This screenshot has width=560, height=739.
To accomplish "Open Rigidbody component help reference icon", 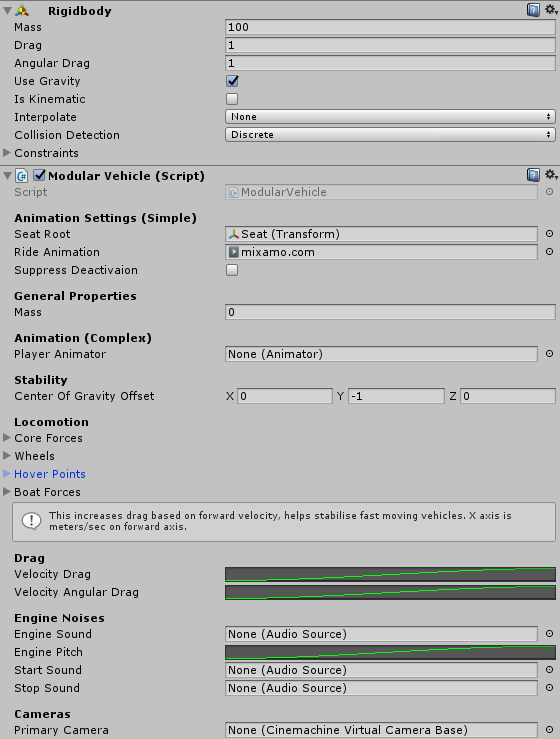I will (x=533, y=10).
